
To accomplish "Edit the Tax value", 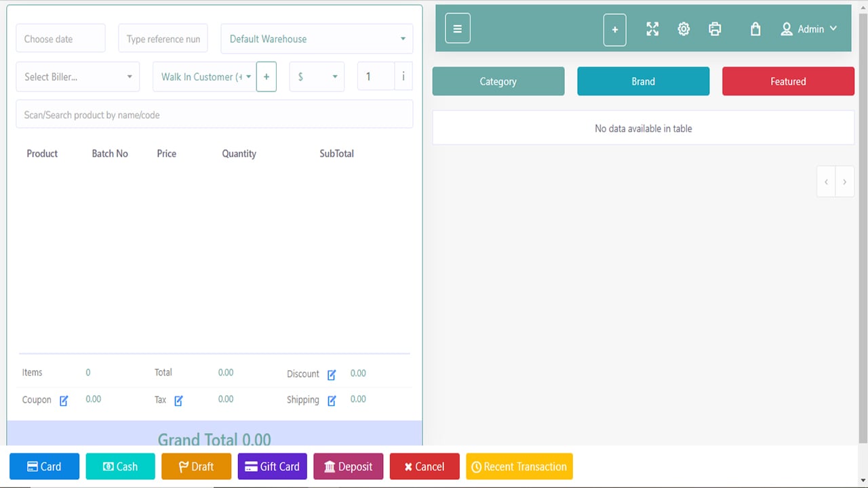I will point(178,401).
